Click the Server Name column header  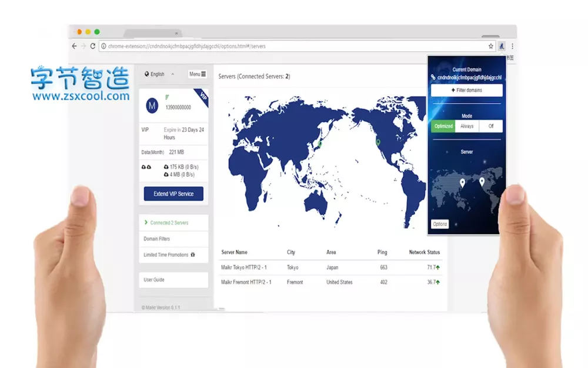point(234,253)
